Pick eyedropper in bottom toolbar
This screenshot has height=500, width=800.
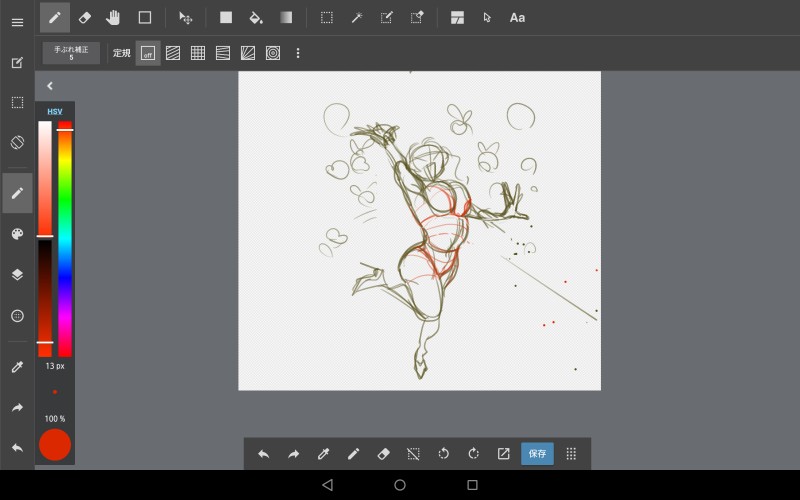coord(323,454)
